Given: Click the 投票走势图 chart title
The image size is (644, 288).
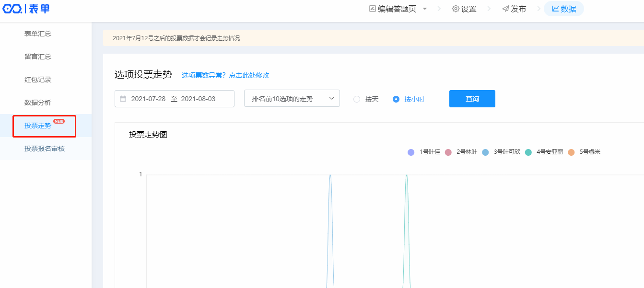Looking at the screenshot, I should (148, 135).
